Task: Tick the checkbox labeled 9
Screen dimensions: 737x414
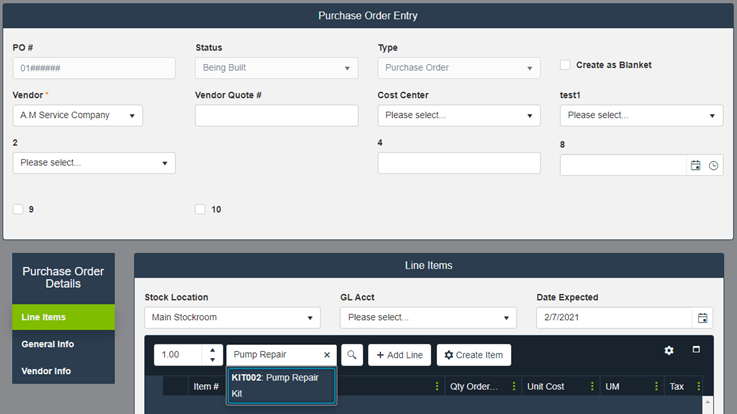Action: pos(19,209)
